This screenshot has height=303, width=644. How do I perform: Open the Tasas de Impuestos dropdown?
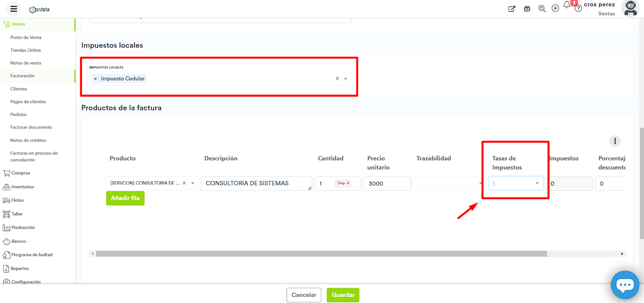516,183
